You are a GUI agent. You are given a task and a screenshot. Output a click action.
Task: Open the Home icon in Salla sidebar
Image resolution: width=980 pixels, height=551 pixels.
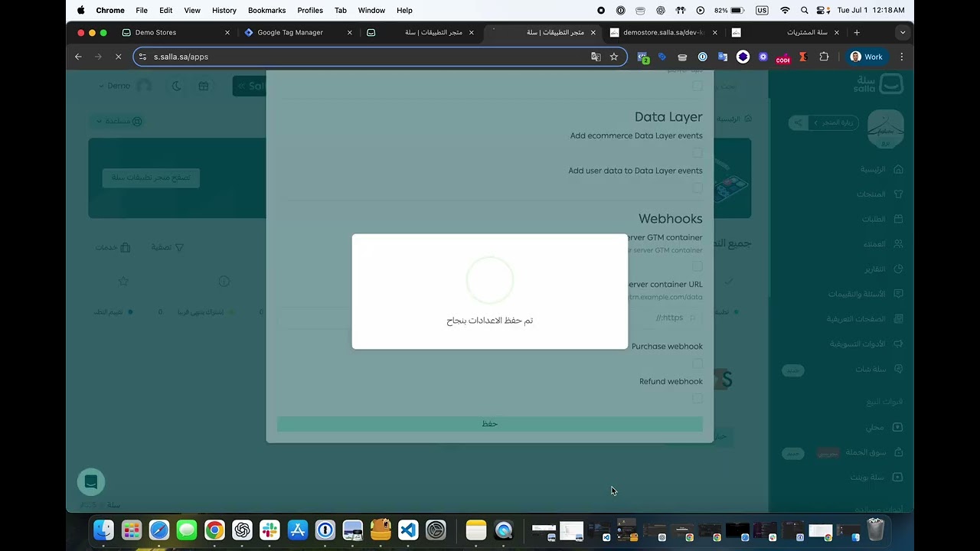(x=898, y=169)
